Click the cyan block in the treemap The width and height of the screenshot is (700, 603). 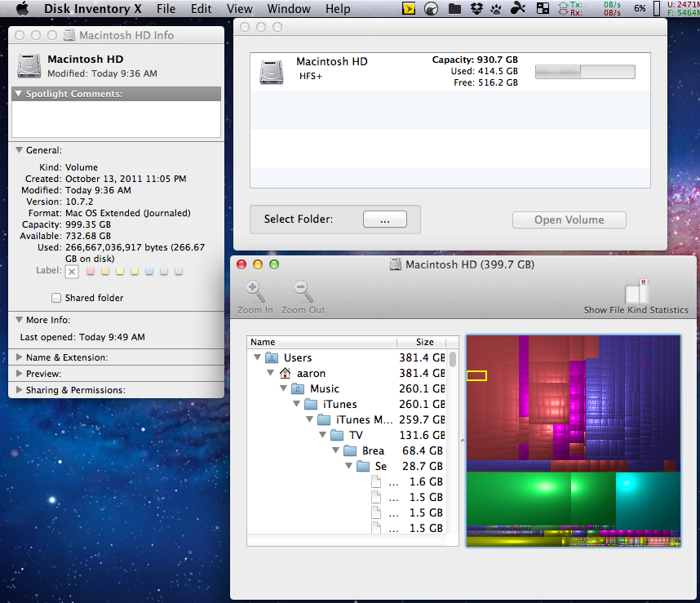point(648,499)
